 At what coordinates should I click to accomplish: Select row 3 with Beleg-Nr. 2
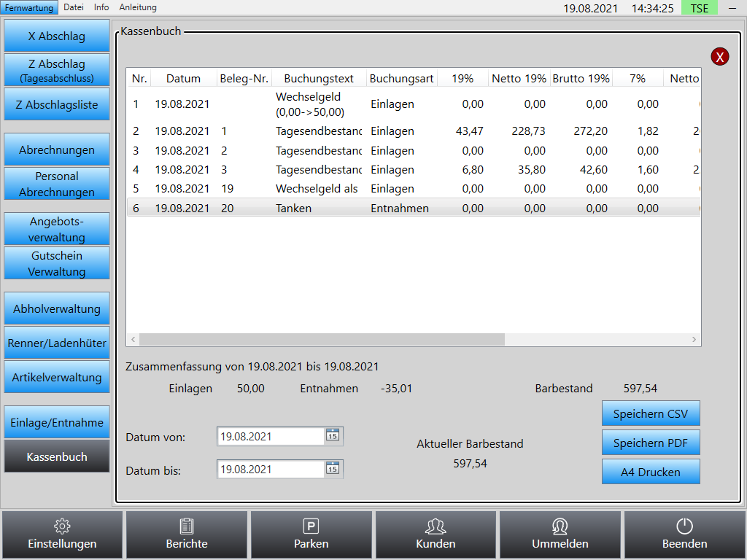414,150
